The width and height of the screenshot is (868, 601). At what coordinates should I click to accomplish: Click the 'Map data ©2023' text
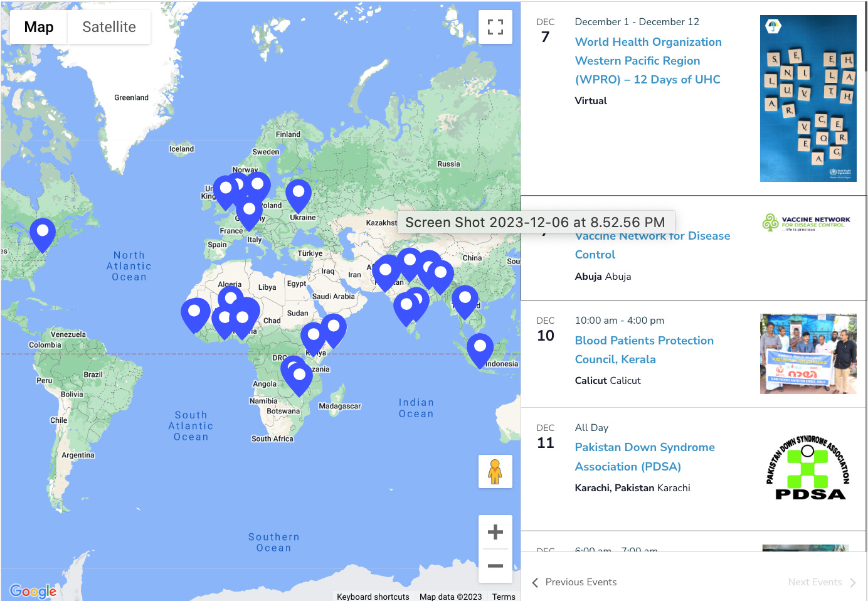[450, 597]
